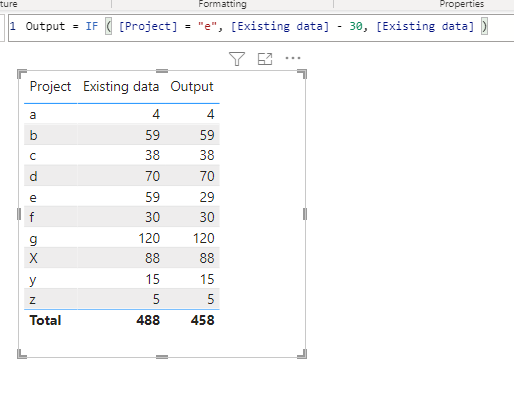This screenshot has height=401, width=514.
Task: Click the Output value 15 in row y
Action: [x=207, y=279]
